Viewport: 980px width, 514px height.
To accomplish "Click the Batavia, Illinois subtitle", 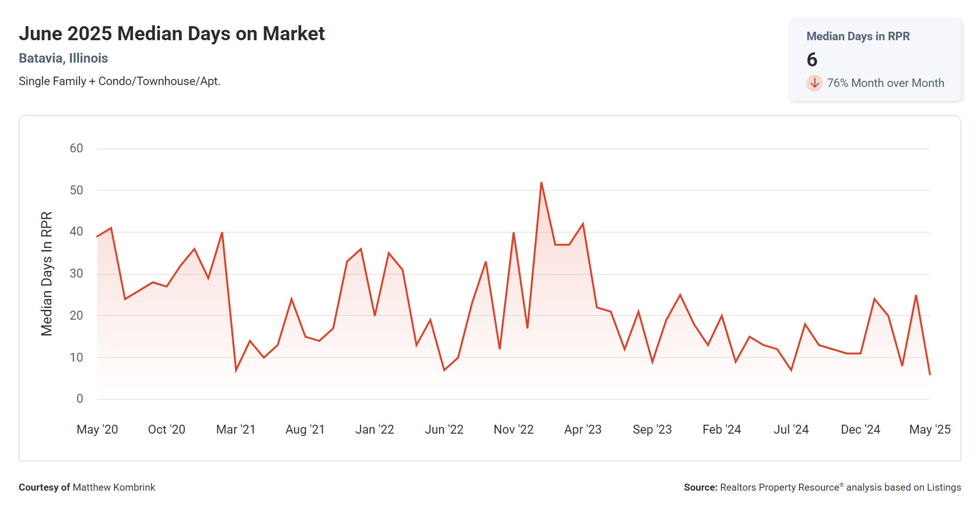I will coord(63,58).
